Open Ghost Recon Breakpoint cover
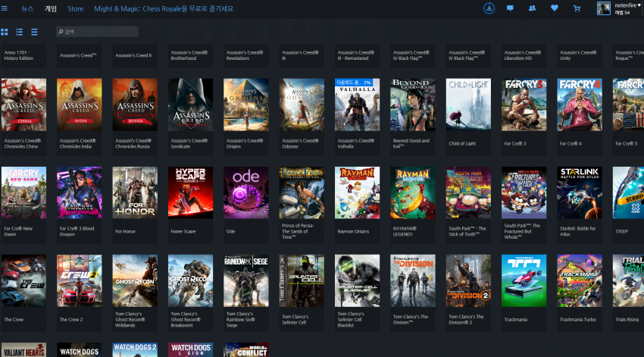This screenshot has width=644, height=357. pos(191,280)
